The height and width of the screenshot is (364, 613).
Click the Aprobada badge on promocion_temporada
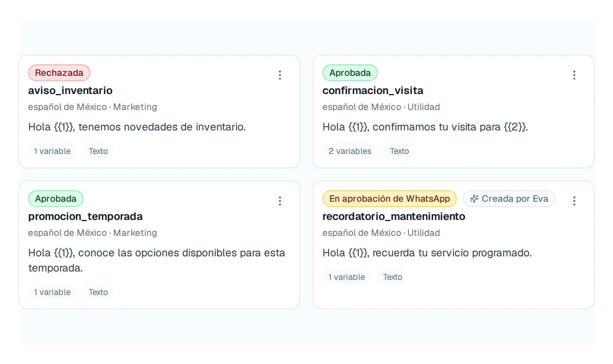(x=56, y=199)
